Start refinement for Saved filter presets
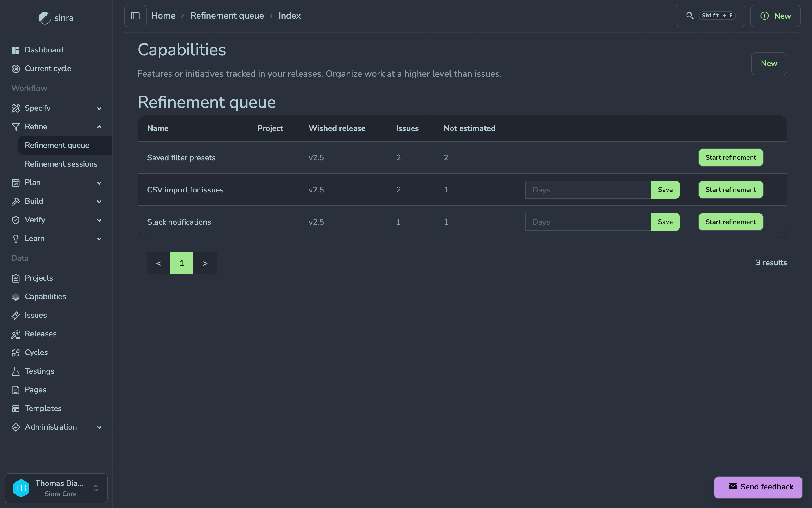The height and width of the screenshot is (508, 812). 731,157
